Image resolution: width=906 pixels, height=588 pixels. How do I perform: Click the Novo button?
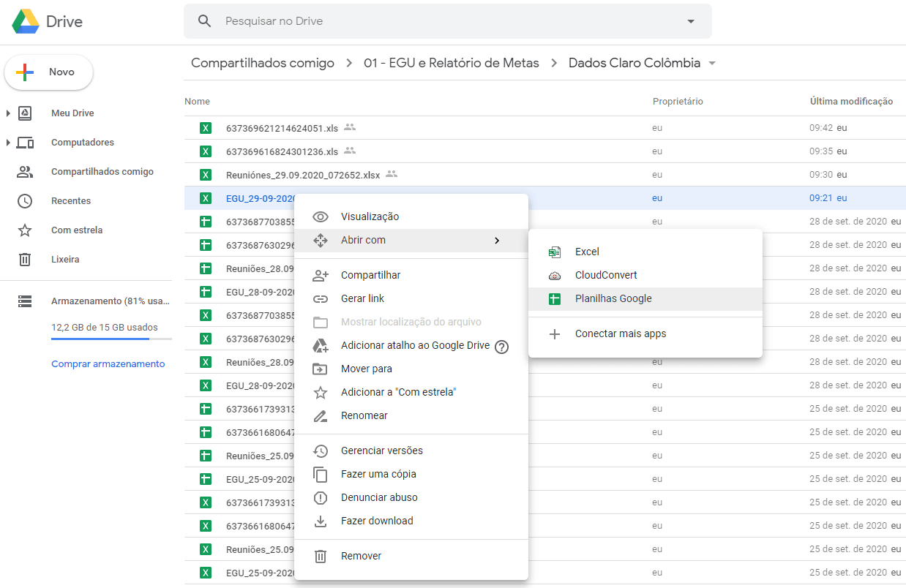(x=49, y=72)
